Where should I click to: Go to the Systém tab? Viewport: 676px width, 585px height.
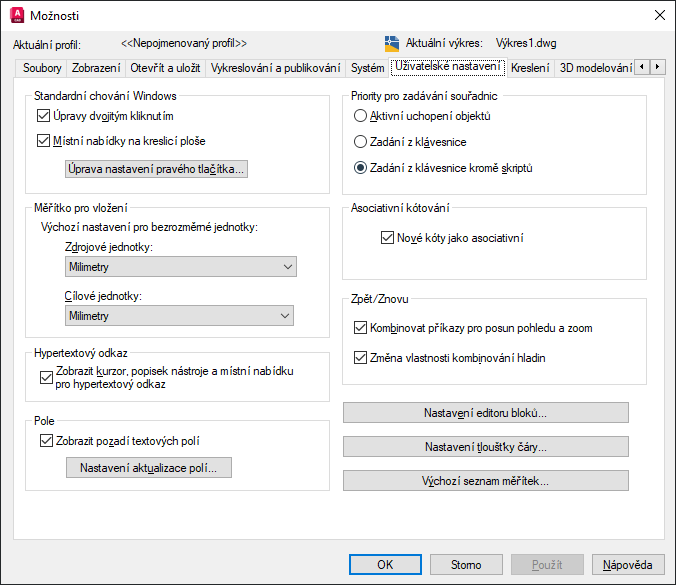368,68
